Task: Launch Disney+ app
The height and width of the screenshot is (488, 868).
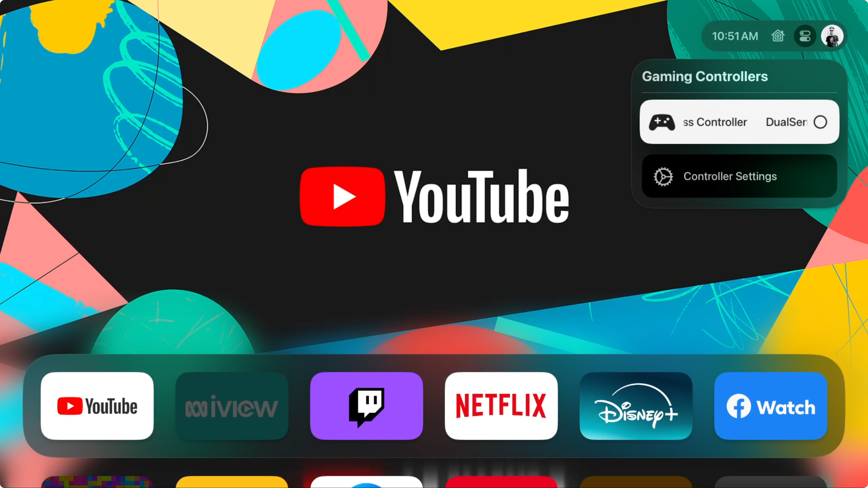Action: pyautogui.click(x=635, y=406)
